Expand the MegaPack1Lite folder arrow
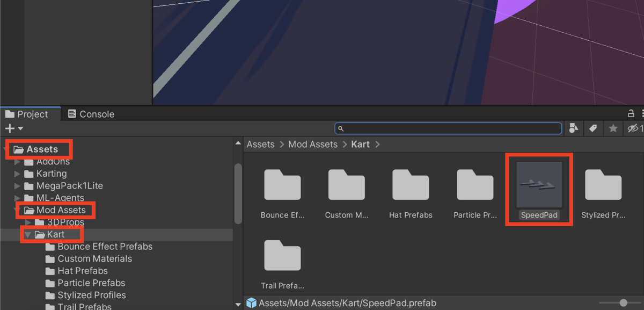The image size is (644, 310). 18,186
